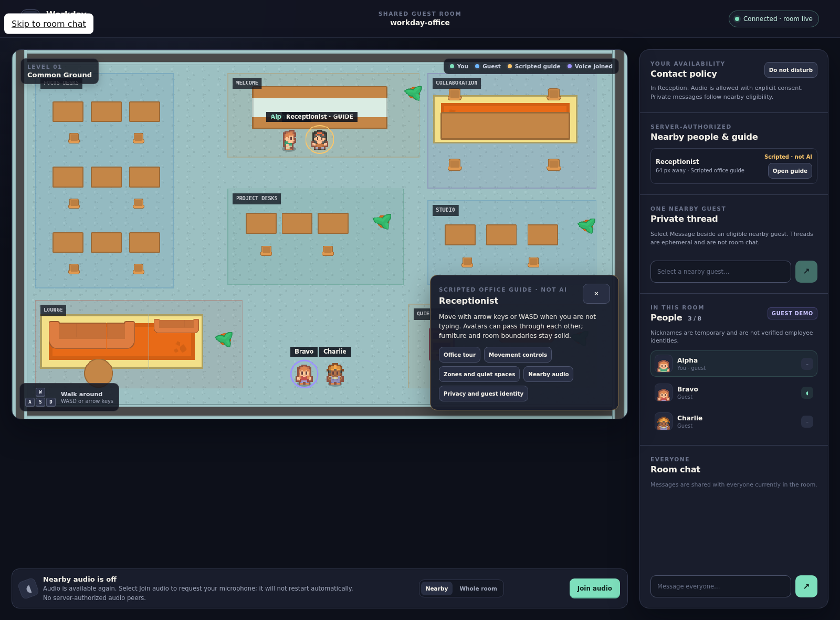840x620 pixels.
Task: Click the Contact policy heading
Action: 684,74
